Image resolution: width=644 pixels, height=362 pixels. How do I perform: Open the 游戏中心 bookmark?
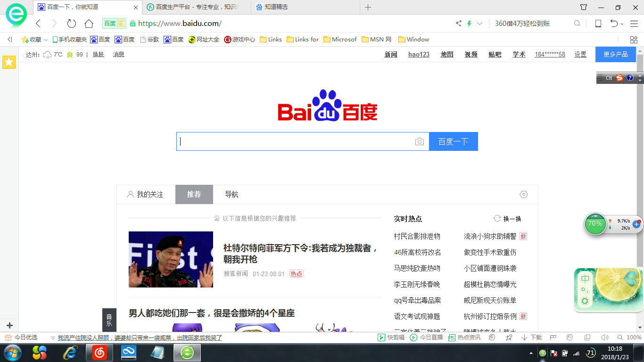click(x=239, y=40)
